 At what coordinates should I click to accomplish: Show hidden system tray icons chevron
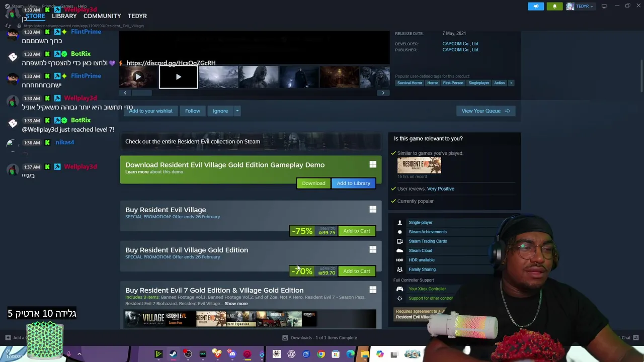(79, 354)
